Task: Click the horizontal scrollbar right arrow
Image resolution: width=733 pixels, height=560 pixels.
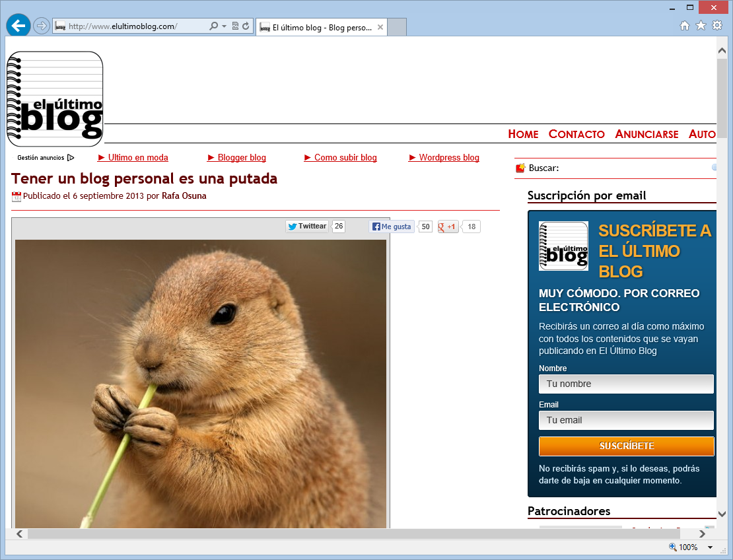Action: [702, 534]
